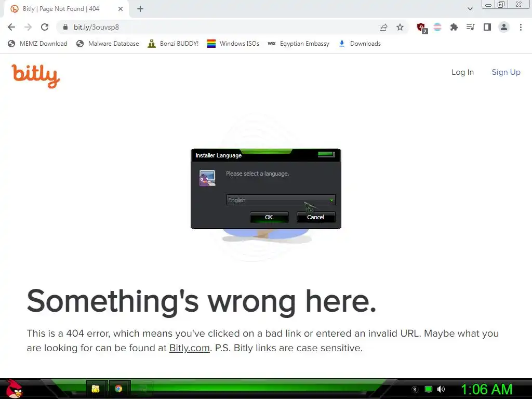Screen dimensions: 532x399
Task: Bookmark this page with the star icon
Action: click(400, 27)
